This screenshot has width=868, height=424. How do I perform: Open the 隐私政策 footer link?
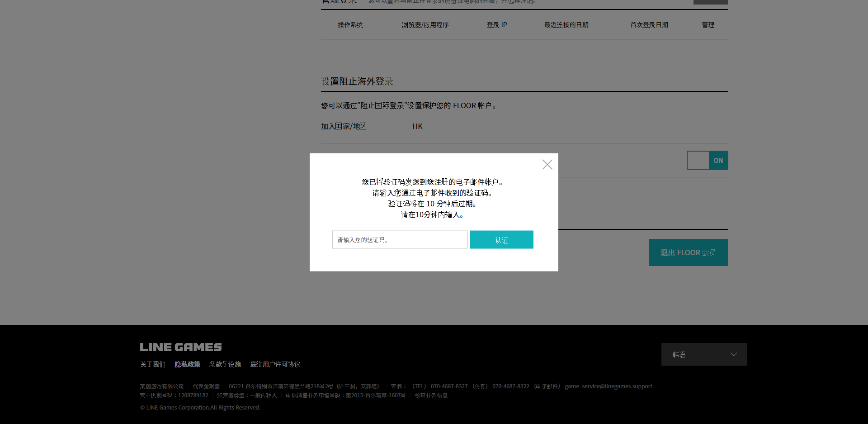click(188, 364)
